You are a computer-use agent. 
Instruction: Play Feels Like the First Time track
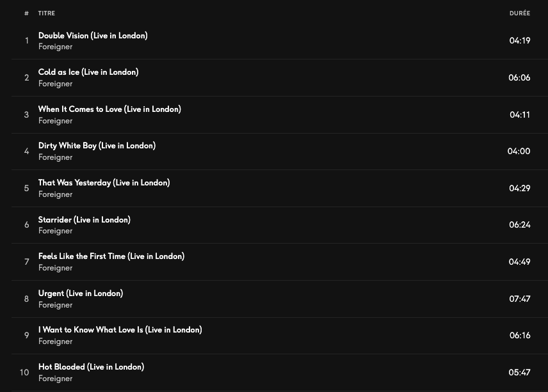(x=111, y=256)
